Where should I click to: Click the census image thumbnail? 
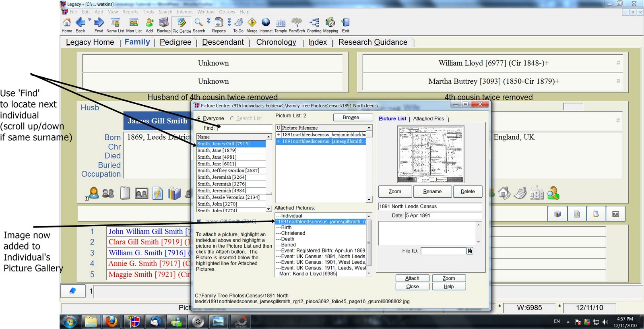point(431,154)
